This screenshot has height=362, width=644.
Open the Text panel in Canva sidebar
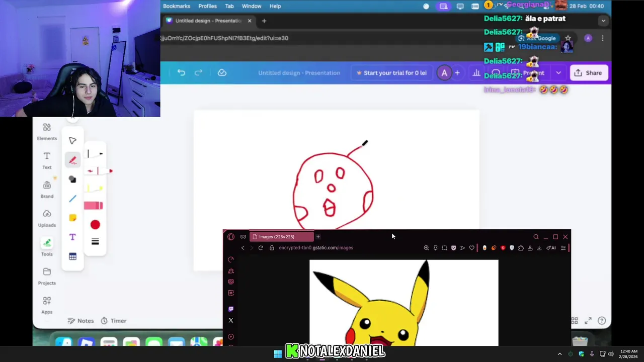point(47,160)
